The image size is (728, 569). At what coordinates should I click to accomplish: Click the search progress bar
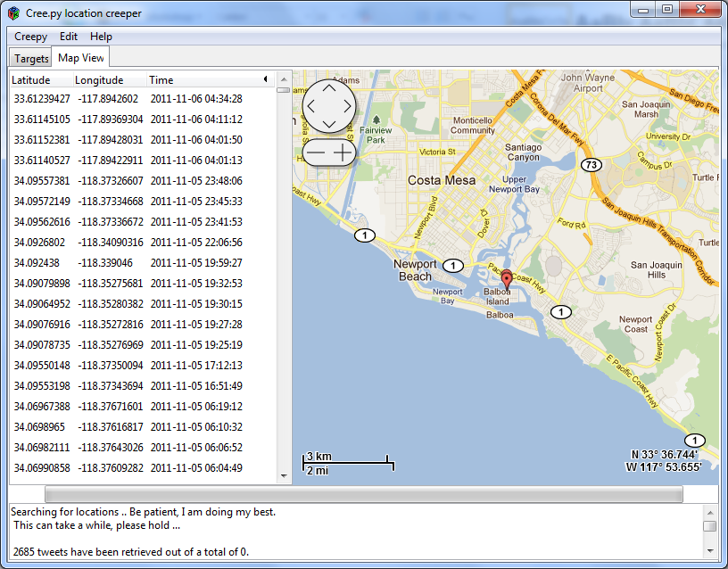coord(363,494)
